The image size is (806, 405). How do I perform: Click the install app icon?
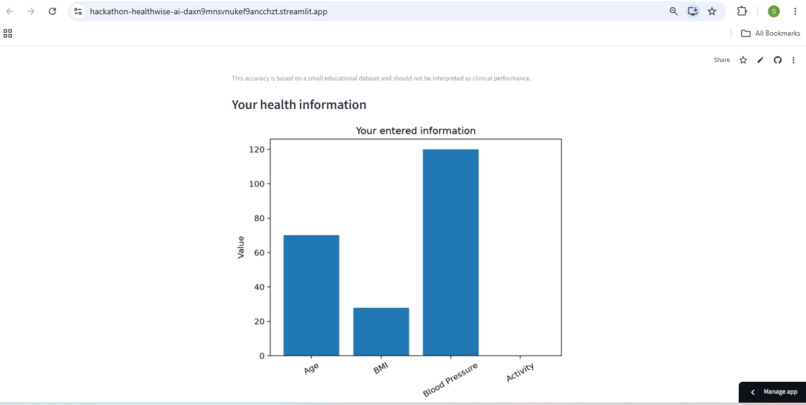[x=693, y=11]
